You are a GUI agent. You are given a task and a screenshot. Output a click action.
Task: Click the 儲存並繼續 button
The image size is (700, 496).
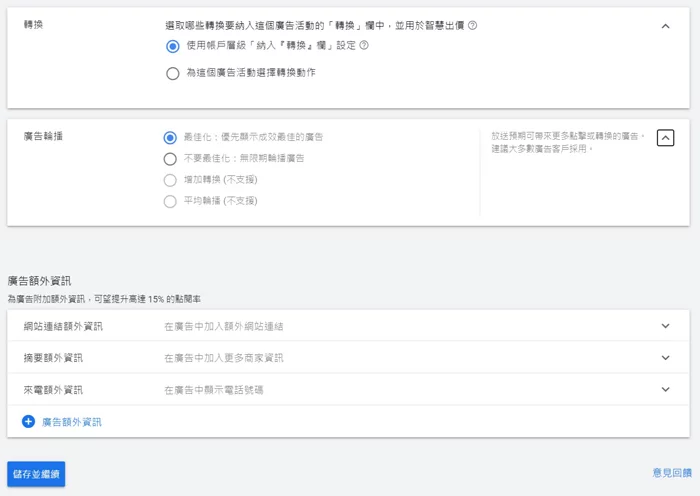click(x=36, y=474)
